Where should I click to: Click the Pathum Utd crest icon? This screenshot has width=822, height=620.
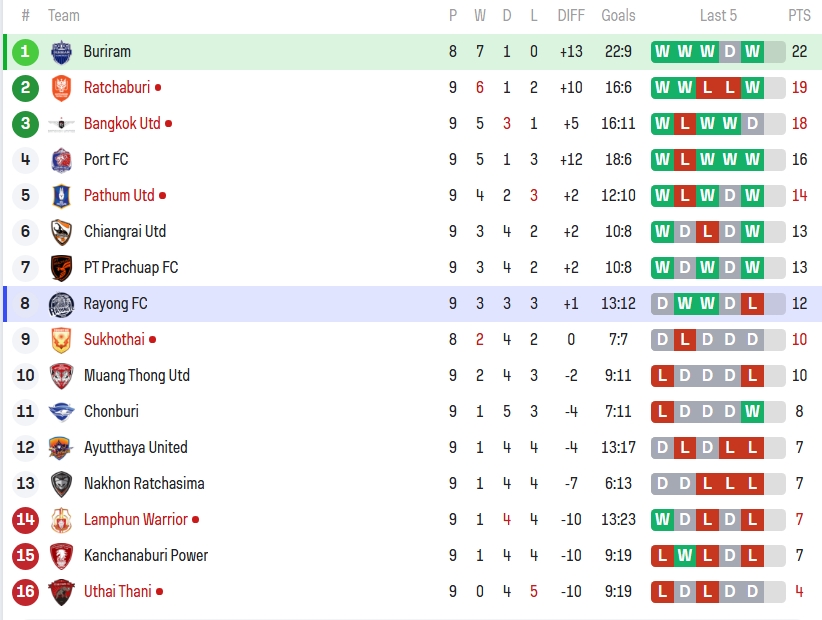[x=61, y=196]
